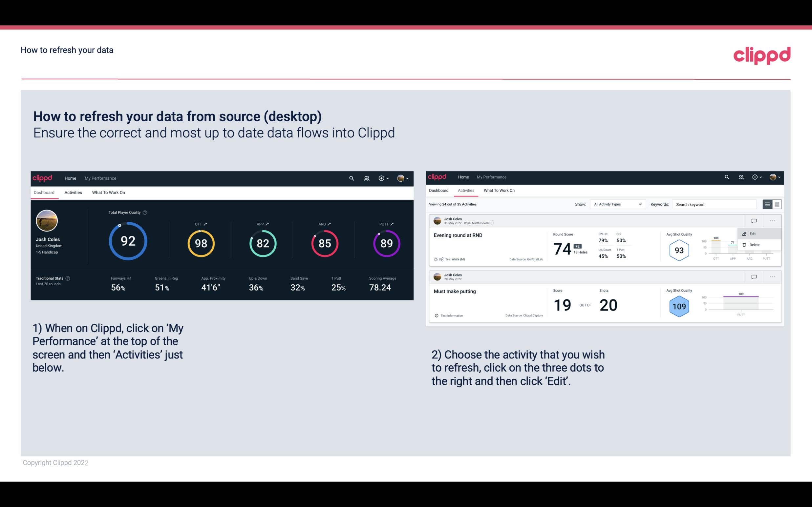Click the Delete option in dropdown menu
812x507 pixels.
point(754,245)
